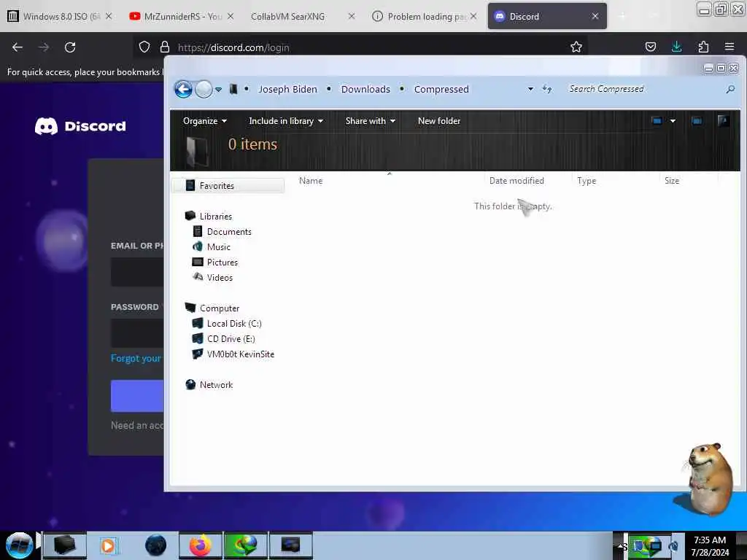Change the Explorer view icon
The image size is (747, 560).
657,121
